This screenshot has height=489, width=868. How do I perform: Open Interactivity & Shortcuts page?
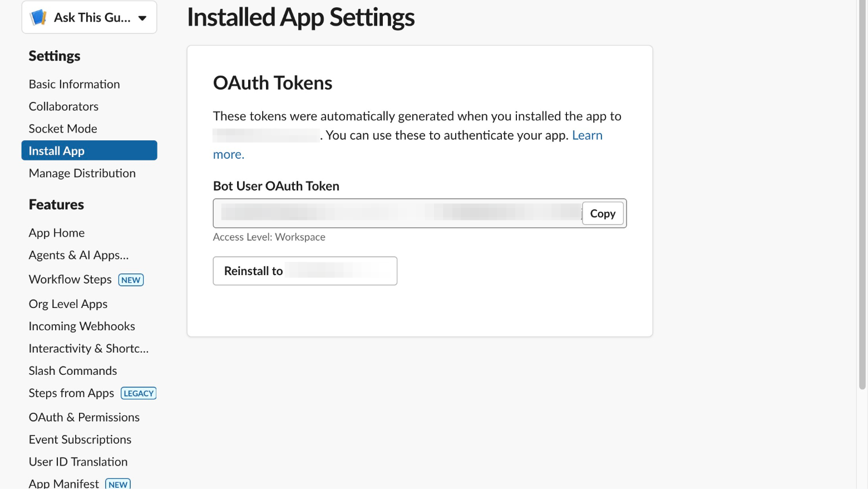88,349
